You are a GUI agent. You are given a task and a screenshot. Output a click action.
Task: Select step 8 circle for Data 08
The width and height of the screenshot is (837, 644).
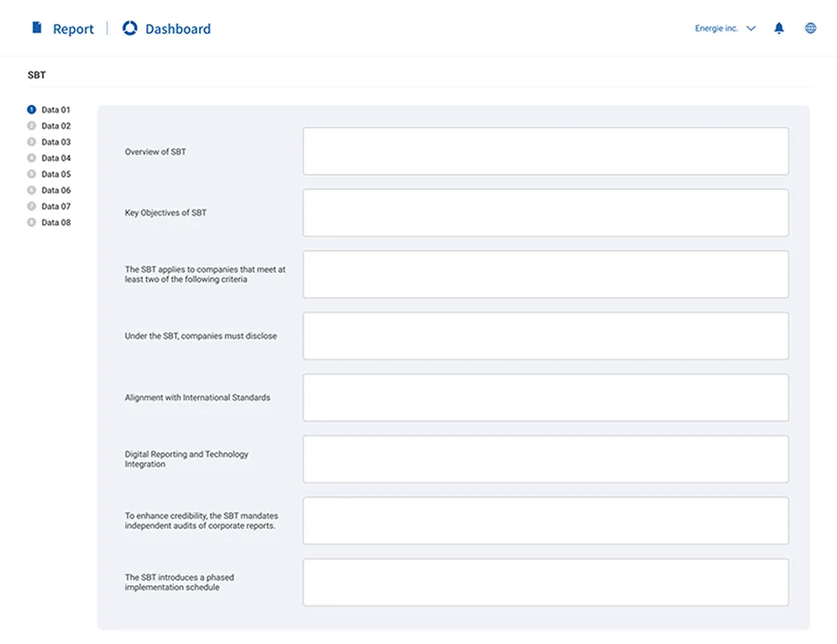tap(31, 222)
